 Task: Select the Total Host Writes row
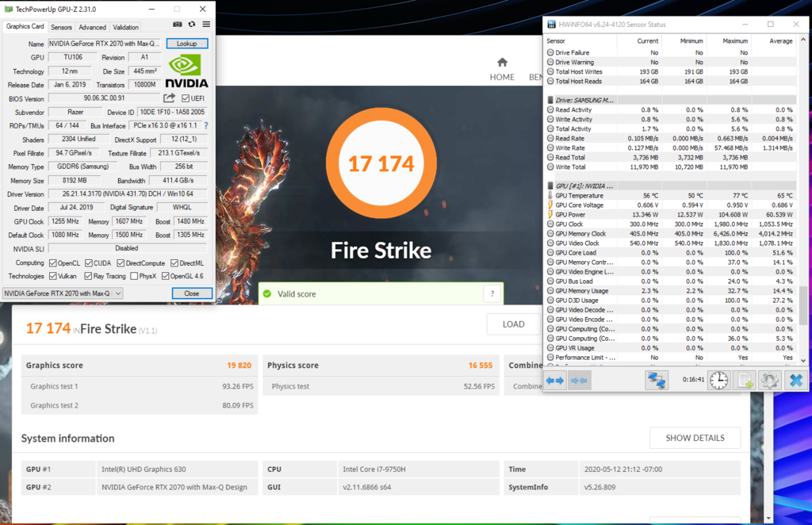pos(670,71)
